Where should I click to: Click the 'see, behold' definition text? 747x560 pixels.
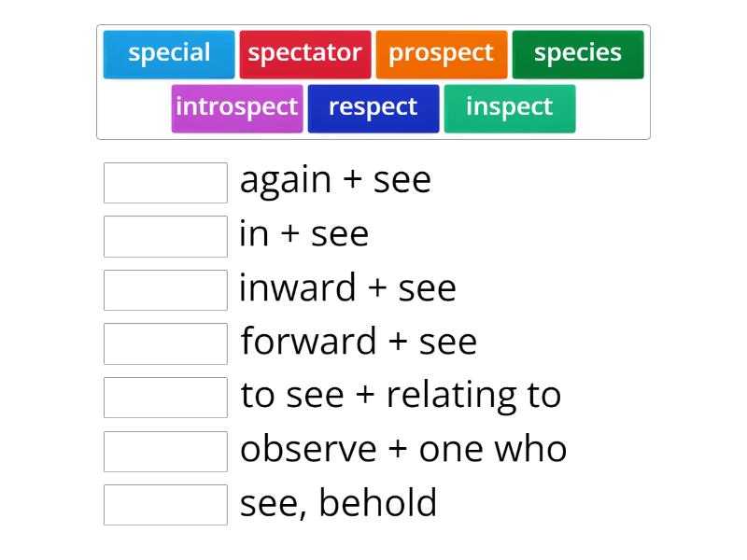point(340,504)
